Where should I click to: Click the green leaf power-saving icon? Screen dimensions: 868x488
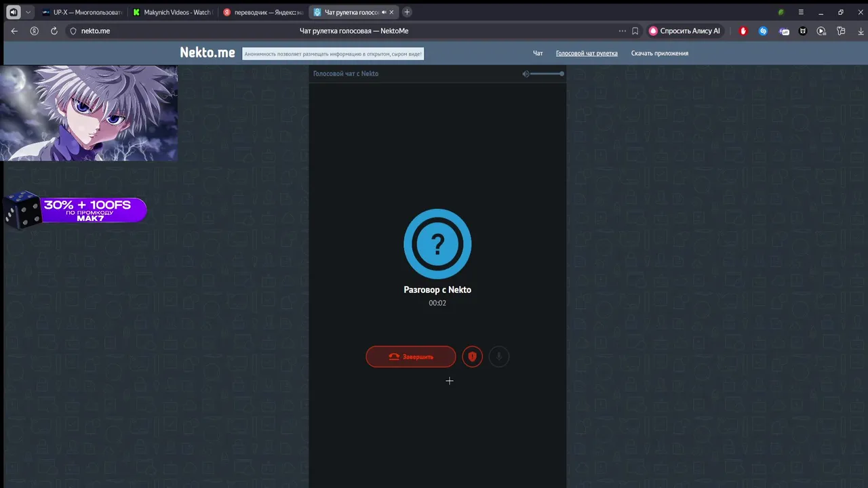781,12
